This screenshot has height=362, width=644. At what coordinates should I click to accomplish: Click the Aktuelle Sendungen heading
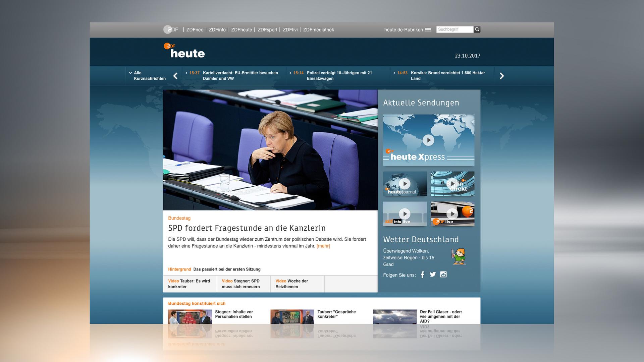pyautogui.click(x=421, y=103)
